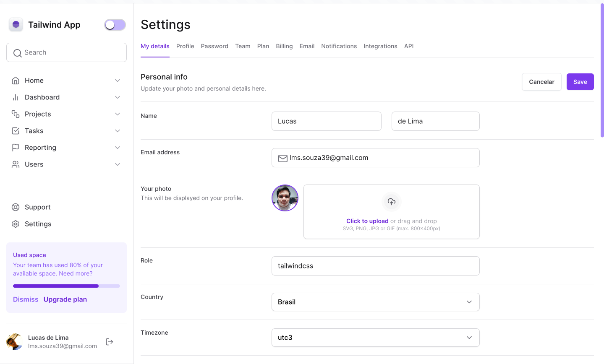Screen dimensions: 604x364
Task: Click the Tailwind App logo icon
Action: point(16,25)
